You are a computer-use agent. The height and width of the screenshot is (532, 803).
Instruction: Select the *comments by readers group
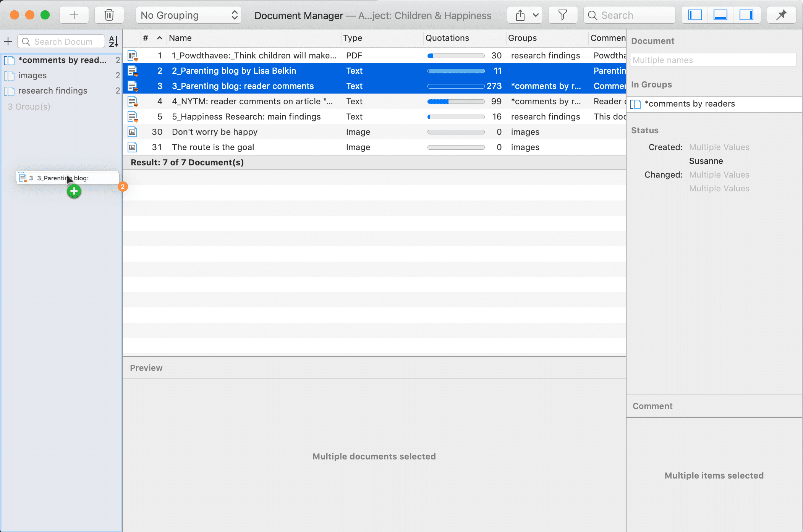tap(61, 60)
